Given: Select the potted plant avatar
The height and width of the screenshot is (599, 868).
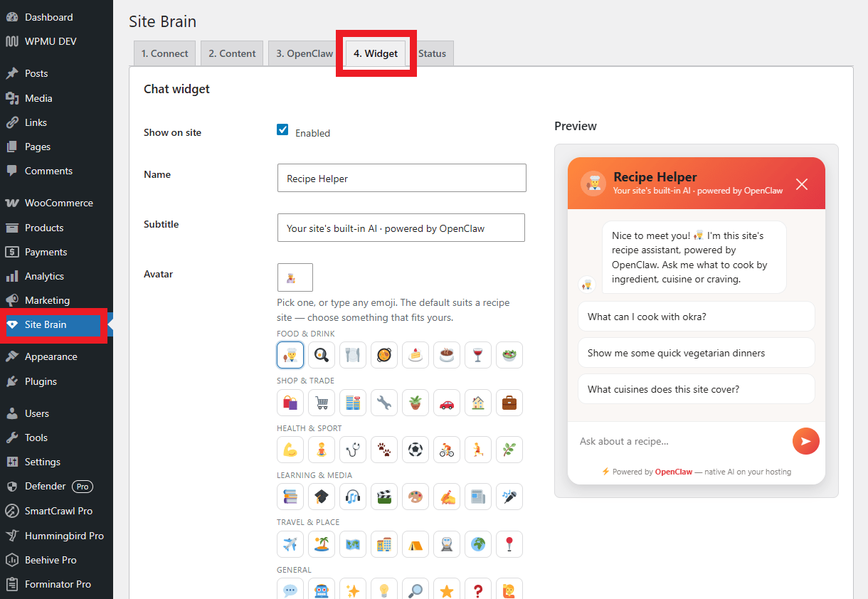Looking at the screenshot, I should pyautogui.click(x=416, y=403).
